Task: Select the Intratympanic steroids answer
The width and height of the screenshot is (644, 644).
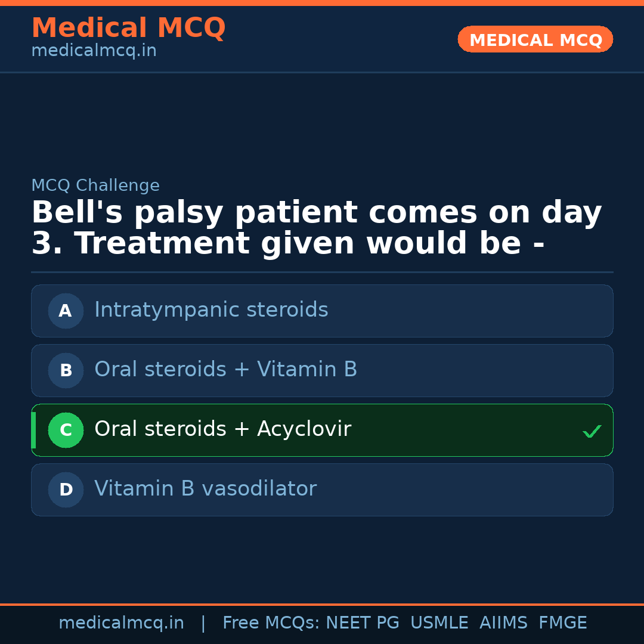Action: 211,310
